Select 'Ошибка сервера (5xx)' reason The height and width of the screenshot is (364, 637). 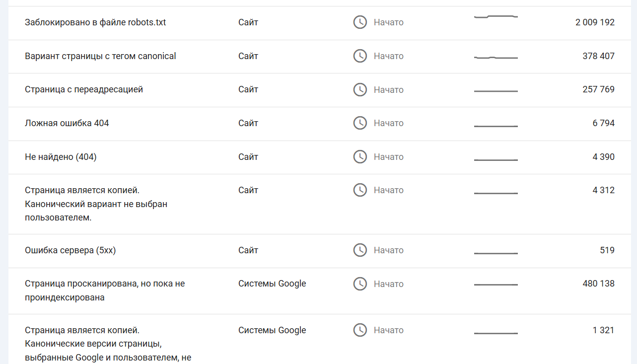coord(71,250)
